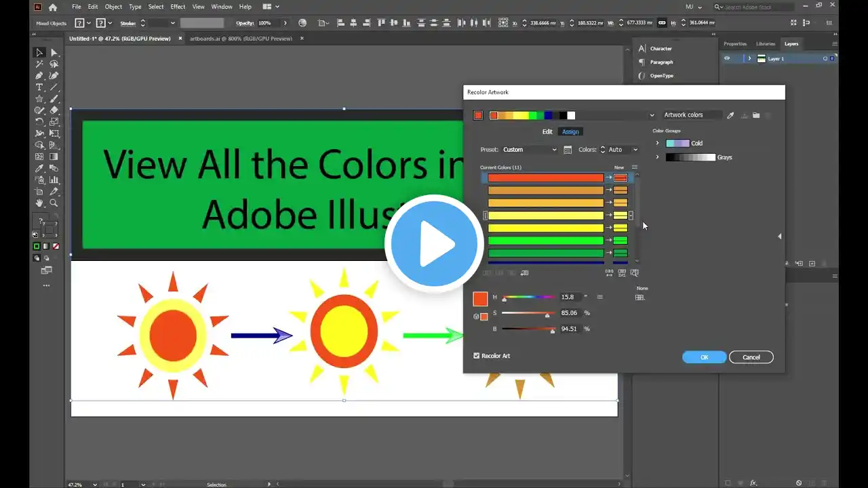Open the Preset Custom dropdown
The image size is (868, 488).
529,150
